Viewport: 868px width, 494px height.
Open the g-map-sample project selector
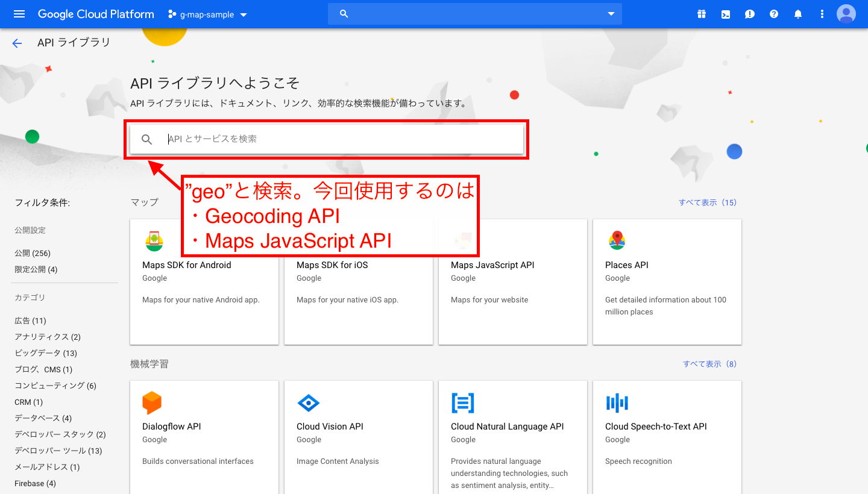[x=207, y=13]
